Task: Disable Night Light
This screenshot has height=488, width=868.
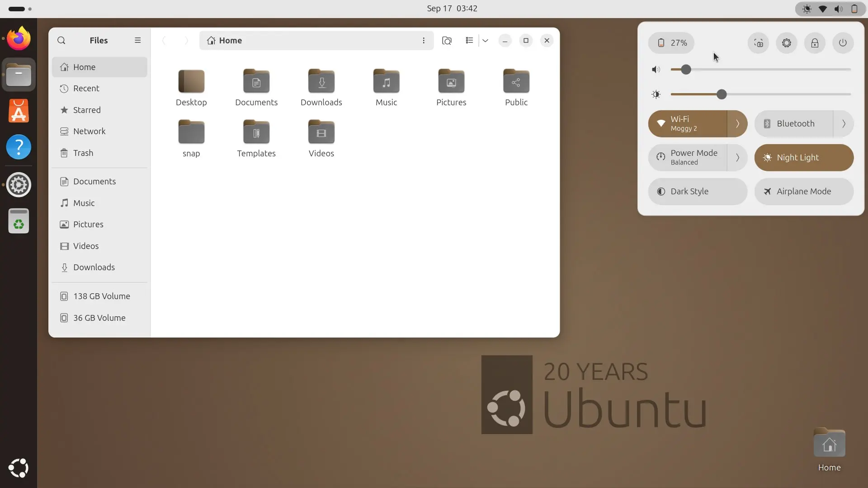Action: pyautogui.click(x=804, y=158)
